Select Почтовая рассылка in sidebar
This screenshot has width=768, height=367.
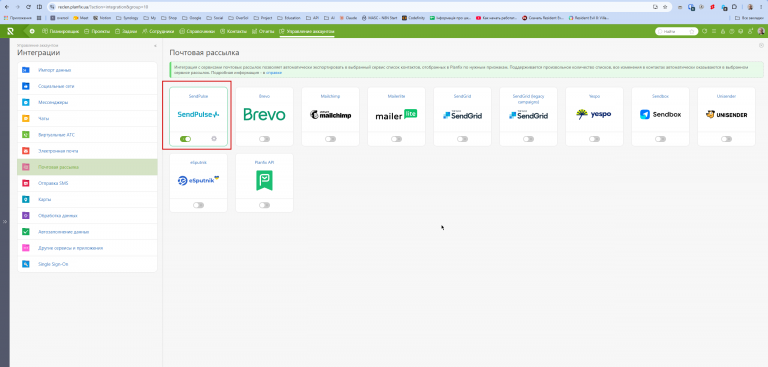click(87, 167)
